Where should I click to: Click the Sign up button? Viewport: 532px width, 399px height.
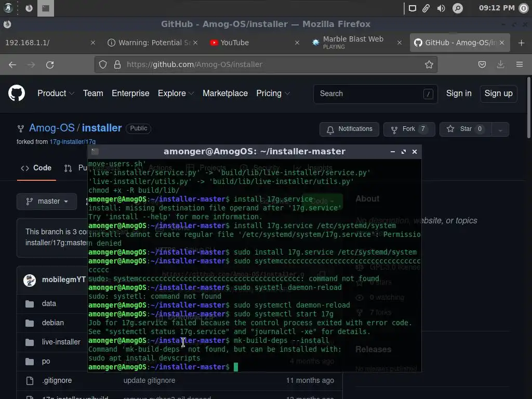498,94
